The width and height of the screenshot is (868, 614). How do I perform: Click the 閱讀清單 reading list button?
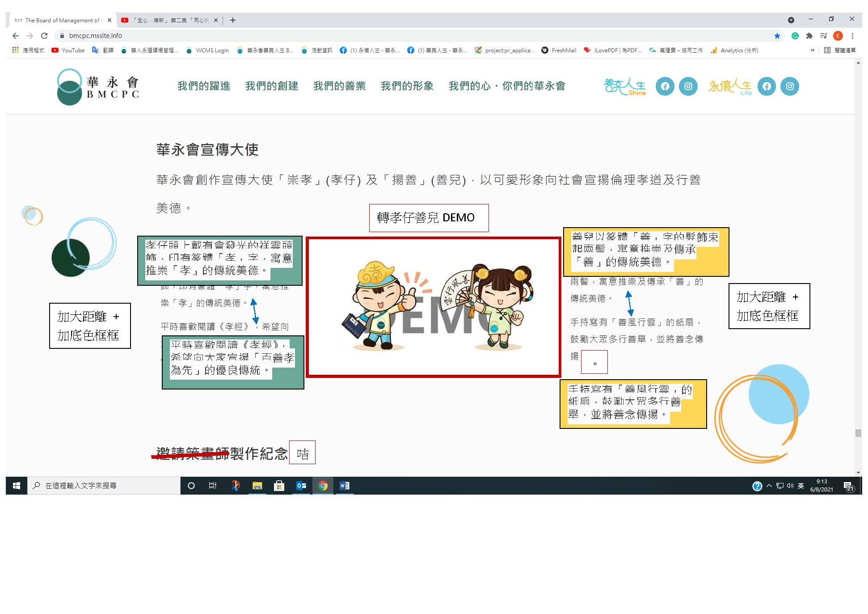click(840, 51)
